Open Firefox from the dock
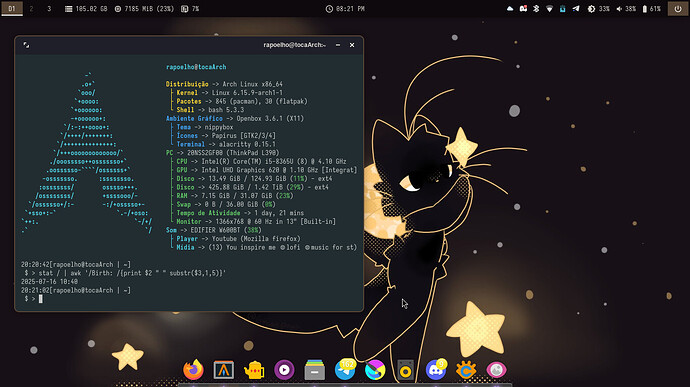 coord(193,370)
